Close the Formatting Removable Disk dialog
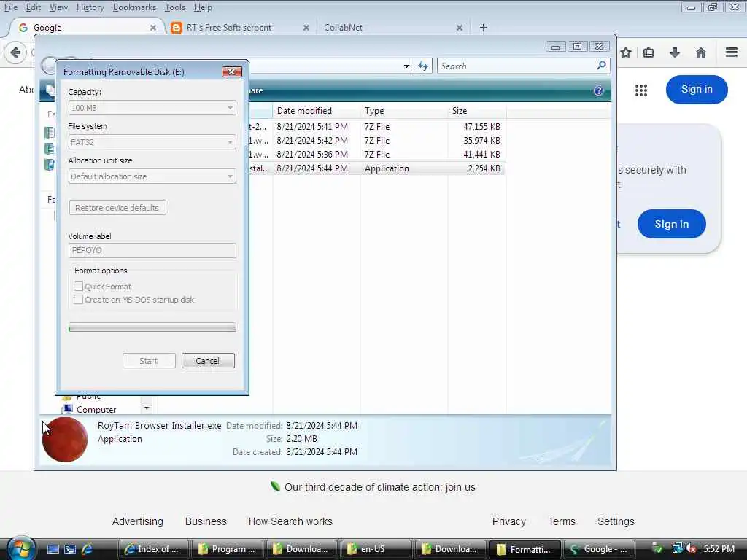 pyautogui.click(x=231, y=71)
